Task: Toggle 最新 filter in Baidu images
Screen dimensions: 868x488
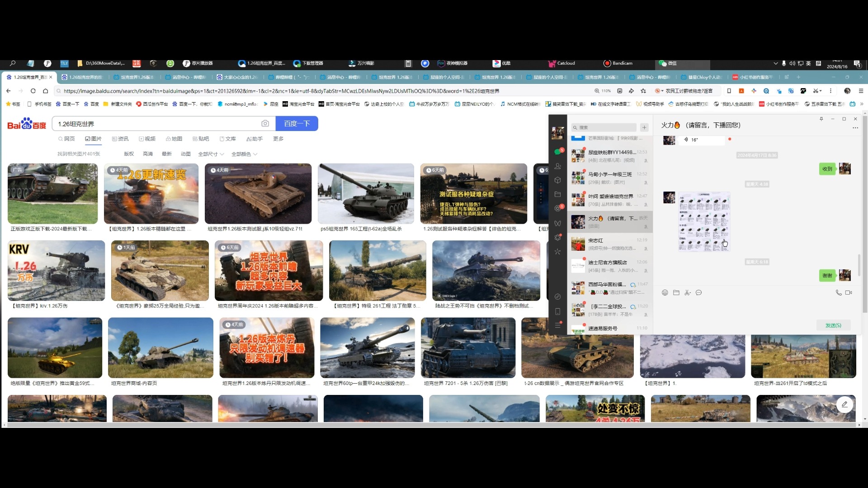Action: tap(167, 154)
